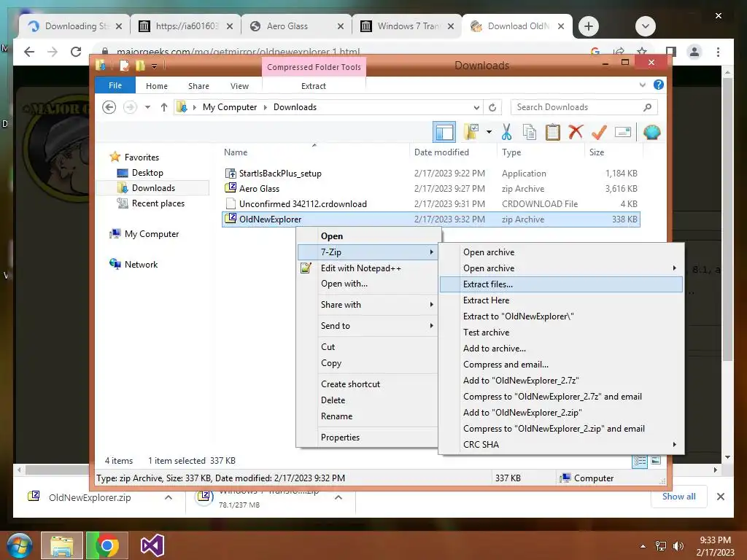Viewport: 747px width, 560px height.
Task: Switch to the Share ribbon tab
Action: click(198, 86)
